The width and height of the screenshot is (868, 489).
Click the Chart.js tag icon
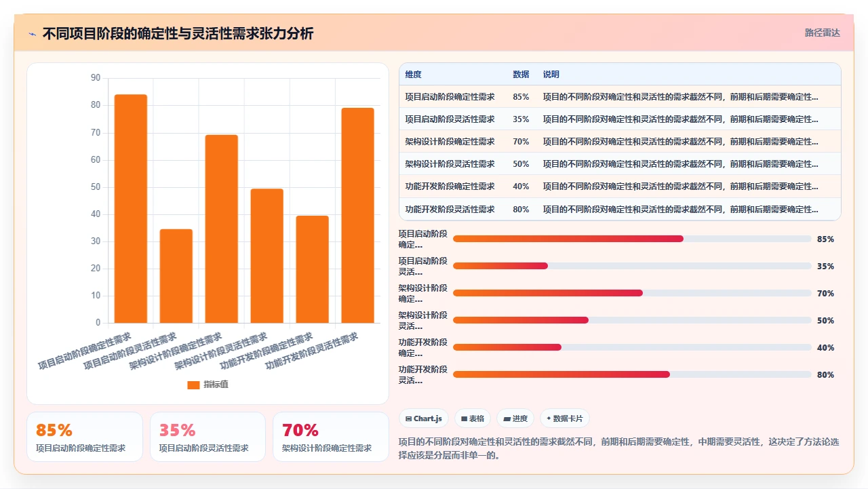(408, 418)
